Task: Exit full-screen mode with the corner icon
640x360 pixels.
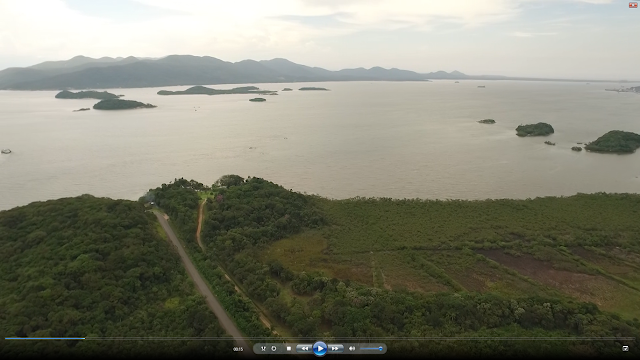Action: click(625, 348)
